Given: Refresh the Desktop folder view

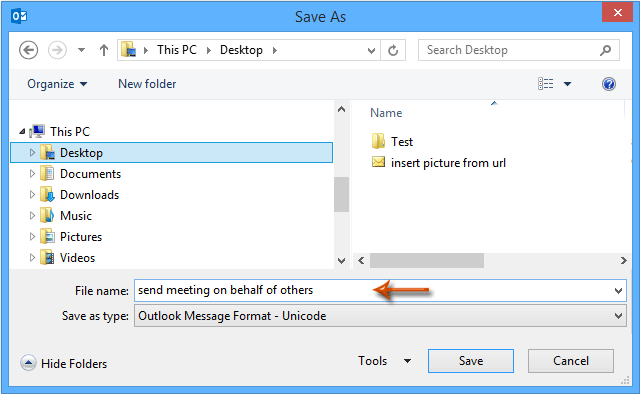Looking at the screenshot, I should (x=393, y=50).
